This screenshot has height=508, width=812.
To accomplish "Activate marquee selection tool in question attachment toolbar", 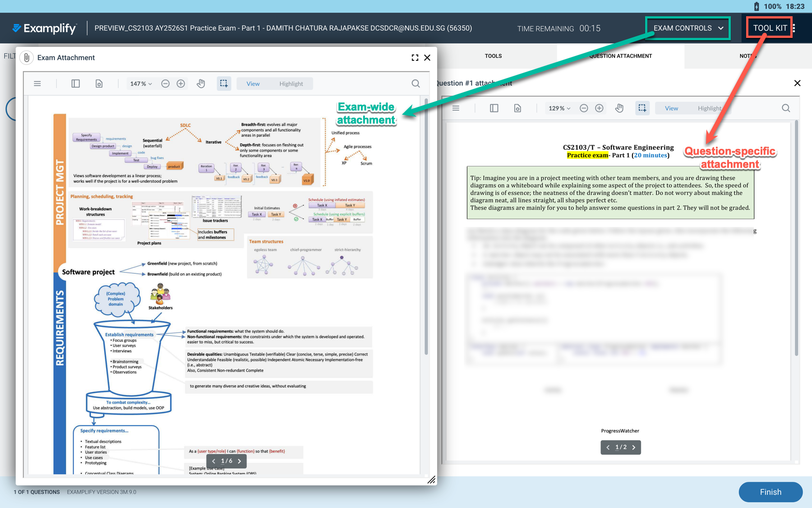I will (x=642, y=108).
